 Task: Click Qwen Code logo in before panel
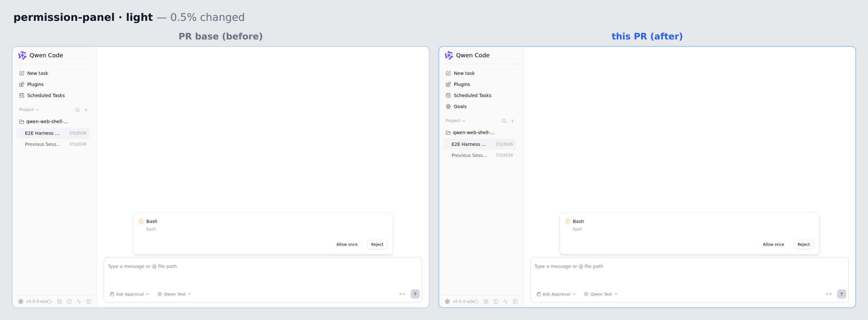pos(22,55)
